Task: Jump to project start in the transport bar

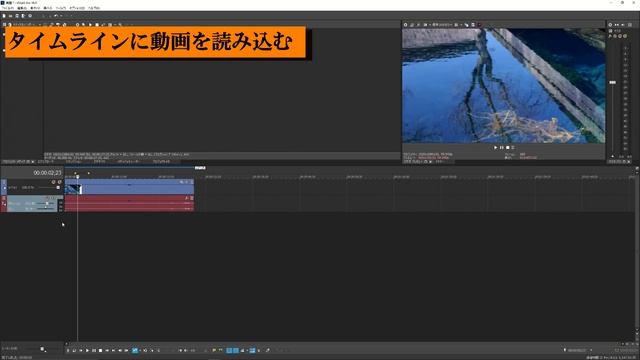Action: tap(107, 351)
